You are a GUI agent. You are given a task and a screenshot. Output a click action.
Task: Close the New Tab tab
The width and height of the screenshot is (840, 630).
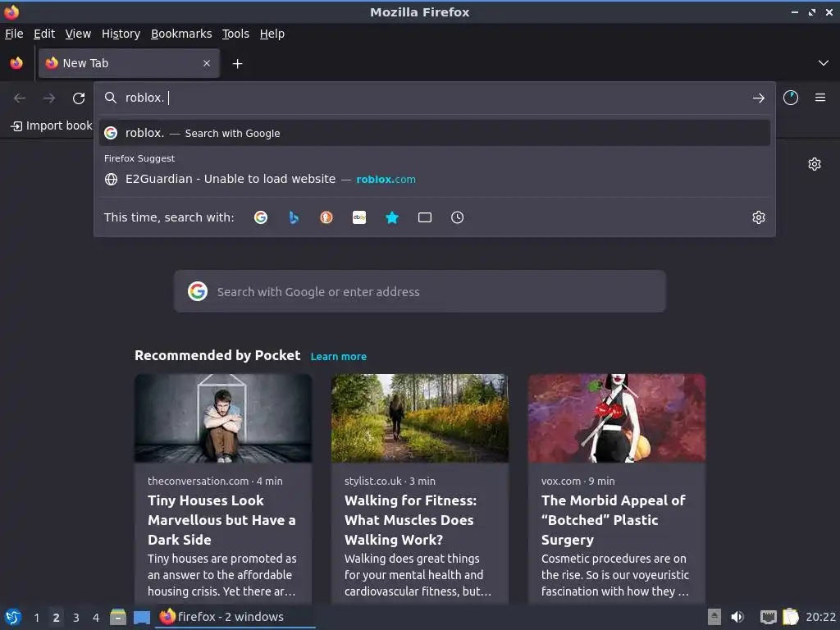(207, 63)
